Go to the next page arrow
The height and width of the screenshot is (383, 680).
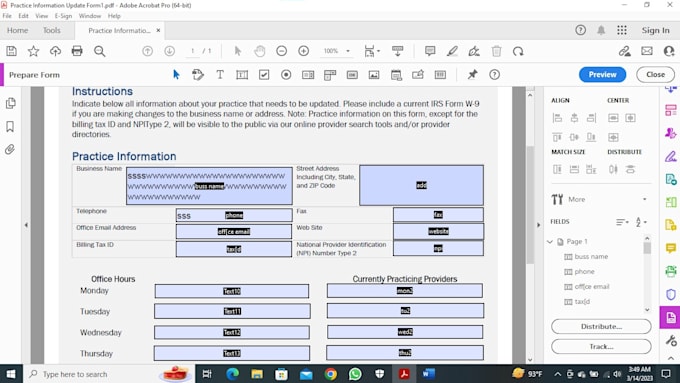click(170, 51)
